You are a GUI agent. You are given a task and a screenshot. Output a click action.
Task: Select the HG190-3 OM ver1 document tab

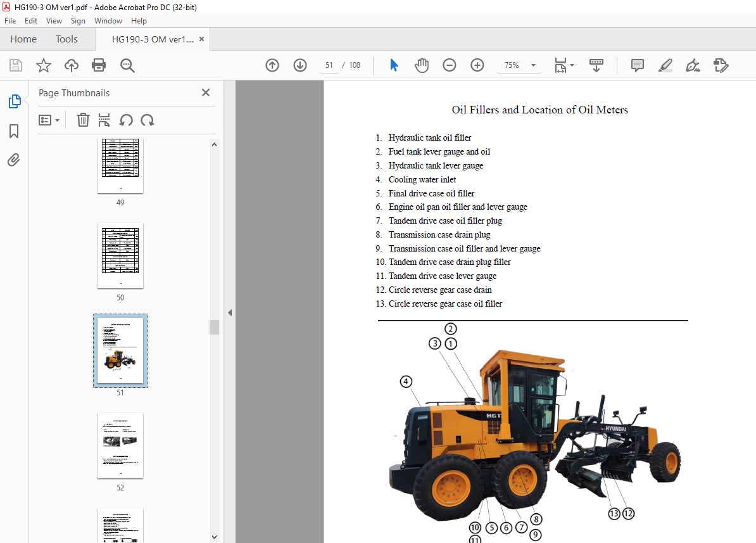153,39
